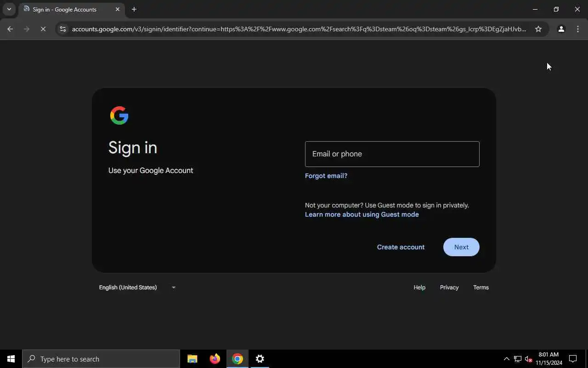Open Settings gear in taskbar
Screen dimensions: 588x368
pos(260,359)
